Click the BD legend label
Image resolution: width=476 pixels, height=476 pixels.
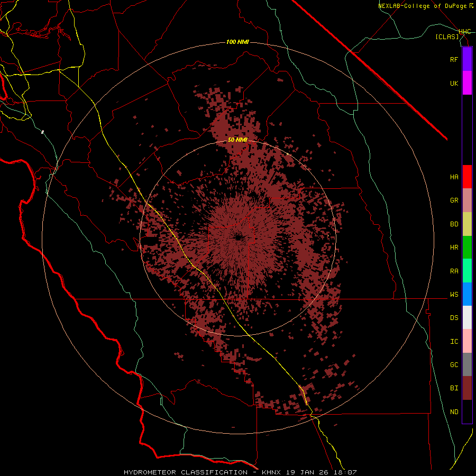[x=454, y=224]
